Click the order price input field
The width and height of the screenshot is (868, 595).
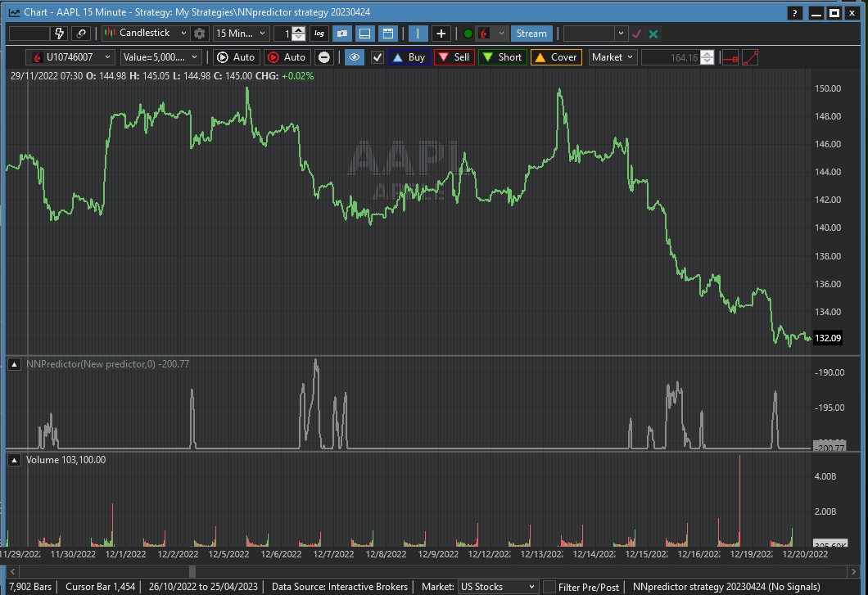click(670, 57)
